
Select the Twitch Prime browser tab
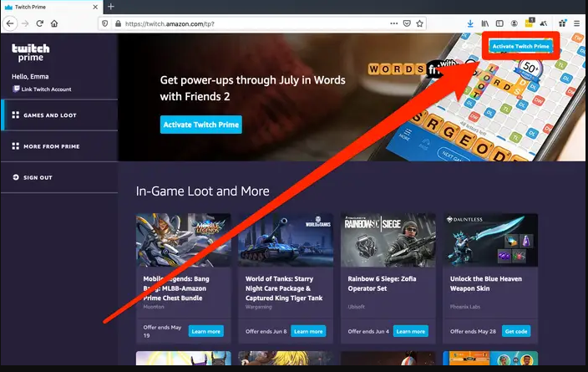[x=52, y=8]
